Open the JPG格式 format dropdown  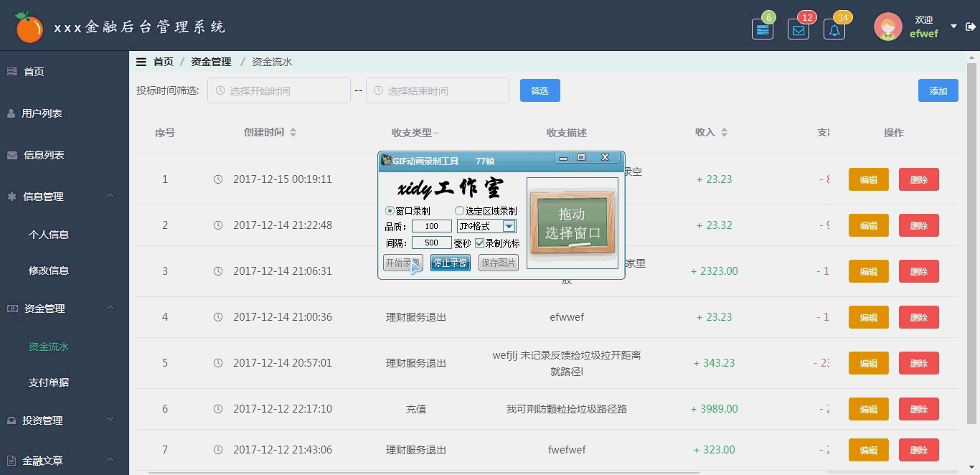point(509,227)
